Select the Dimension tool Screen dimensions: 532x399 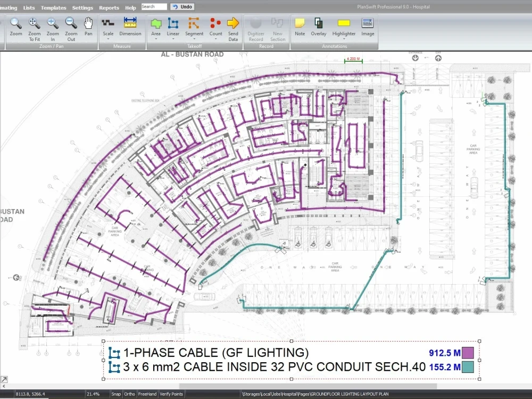130,27
